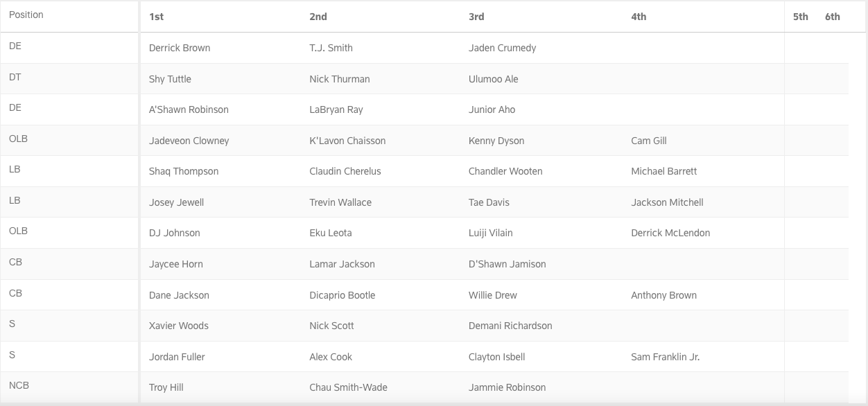The image size is (868, 406).
Task: Open Ulumoo Ale third-string link
Action: [x=493, y=79]
